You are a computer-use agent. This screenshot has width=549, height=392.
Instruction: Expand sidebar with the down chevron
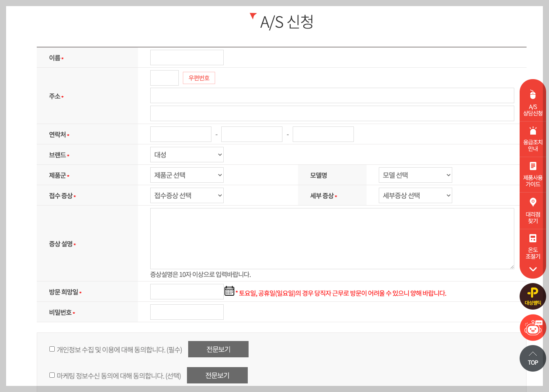pyautogui.click(x=533, y=269)
